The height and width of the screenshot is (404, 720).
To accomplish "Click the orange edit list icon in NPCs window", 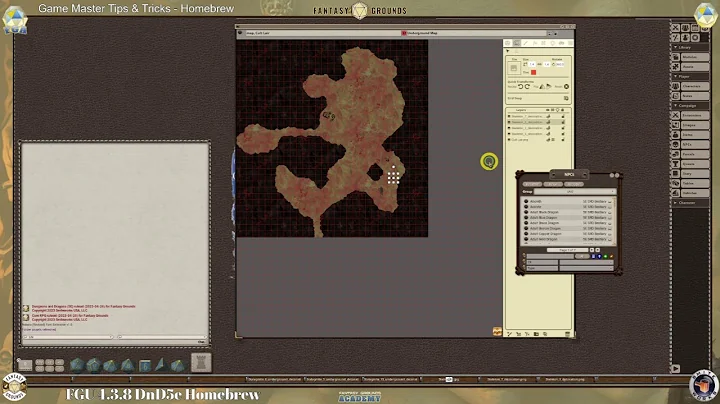I will tap(612, 256).
